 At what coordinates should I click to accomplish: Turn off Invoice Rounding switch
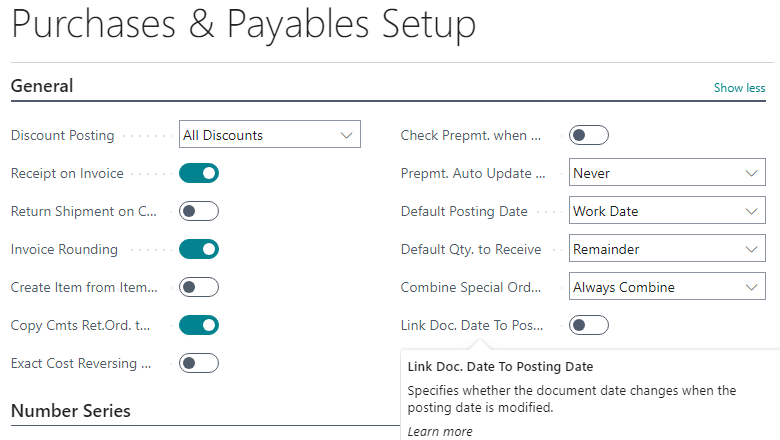click(199, 249)
